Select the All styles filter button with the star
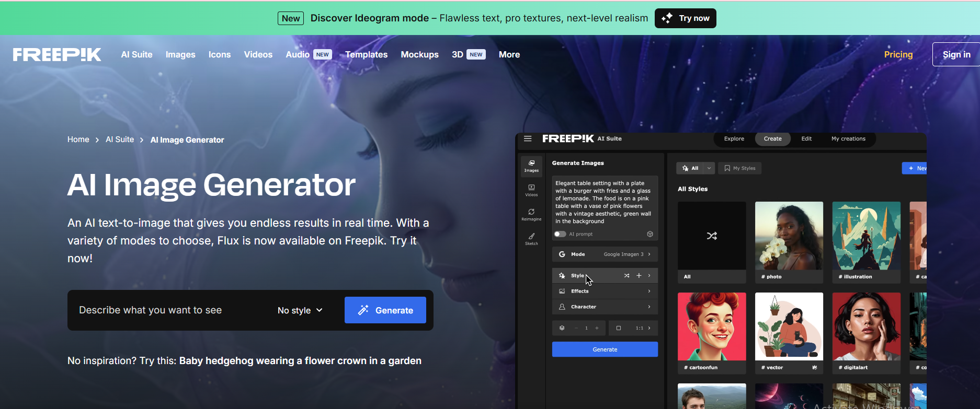The height and width of the screenshot is (409, 980). (690, 168)
